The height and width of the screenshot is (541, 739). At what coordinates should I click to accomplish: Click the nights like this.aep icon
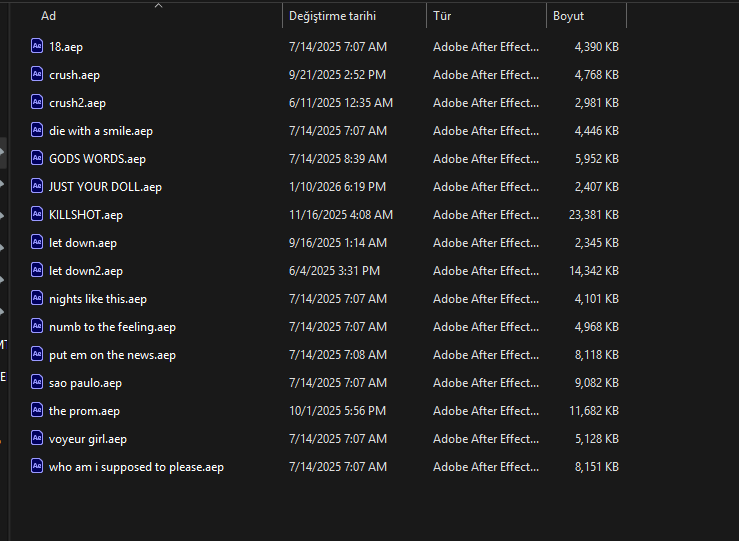coord(38,298)
